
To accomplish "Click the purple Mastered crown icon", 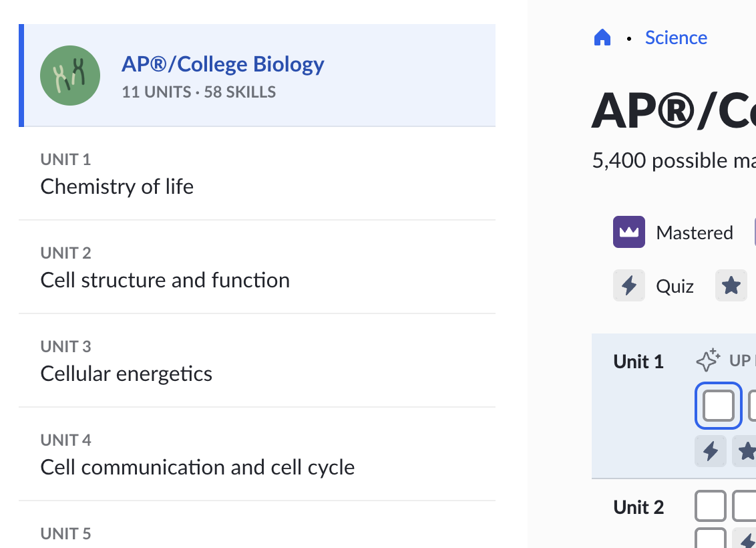I will click(x=628, y=233).
